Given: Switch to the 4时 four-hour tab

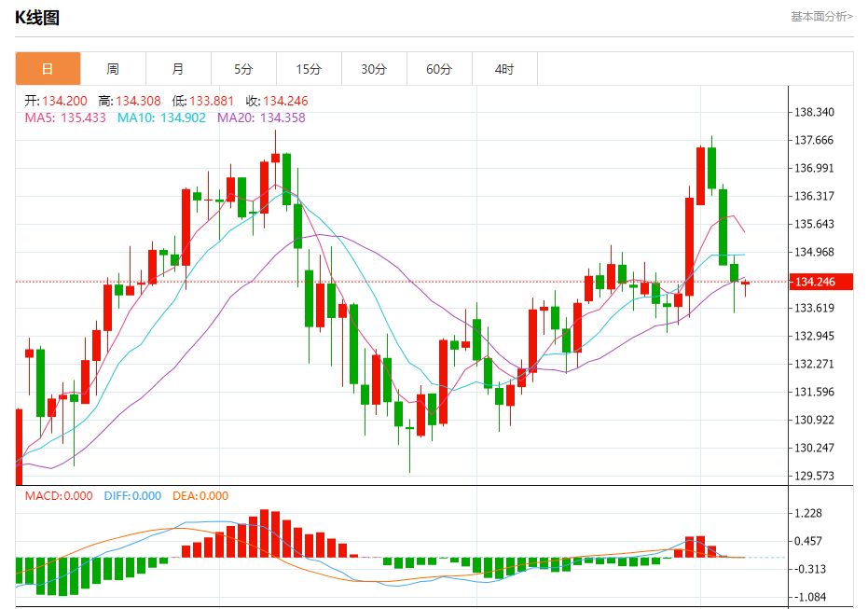Looking at the screenshot, I should click(x=505, y=69).
